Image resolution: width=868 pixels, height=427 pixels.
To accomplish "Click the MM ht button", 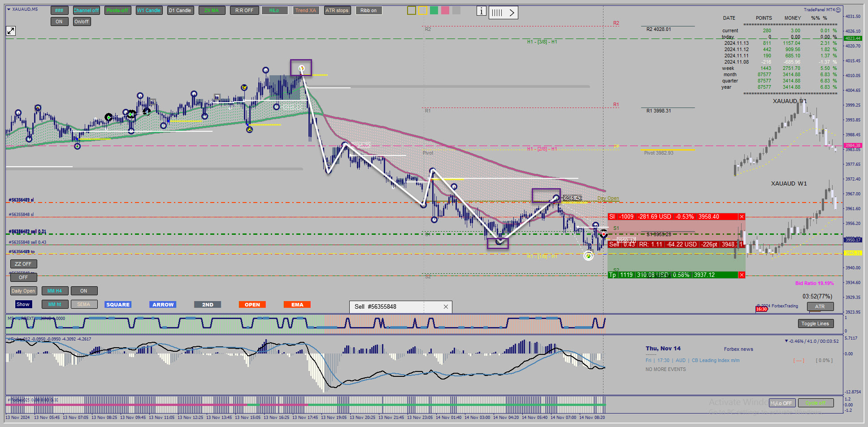I will (55, 304).
